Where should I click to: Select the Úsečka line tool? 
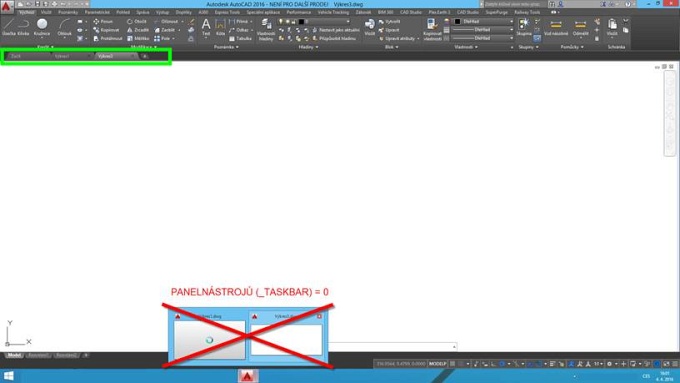9,27
